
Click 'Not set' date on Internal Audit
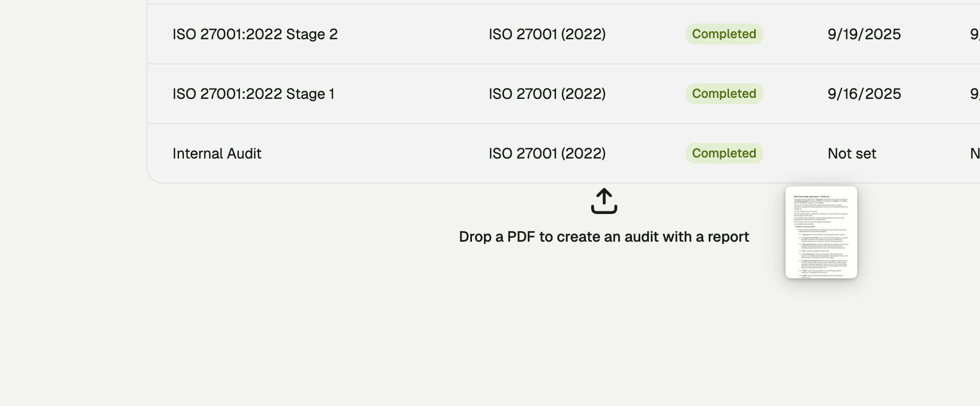pos(851,153)
